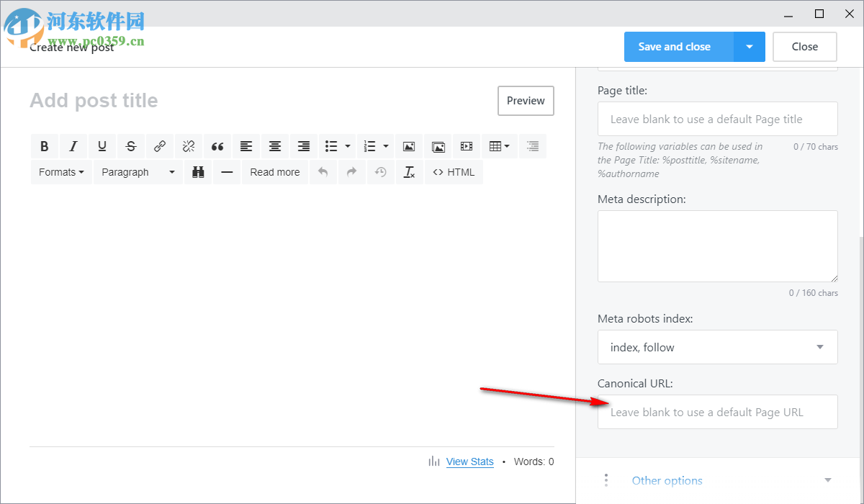Insert a numbered list

tap(369, 146)
